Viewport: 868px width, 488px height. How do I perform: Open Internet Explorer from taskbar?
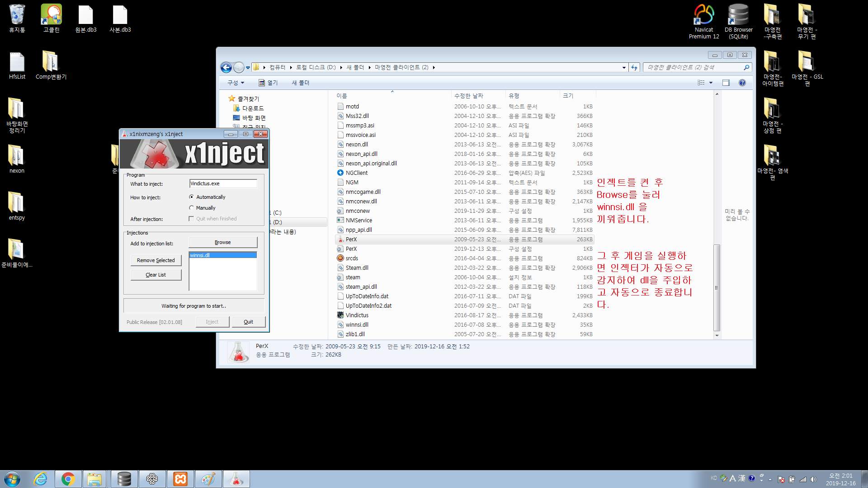click(x=41, y=479)
